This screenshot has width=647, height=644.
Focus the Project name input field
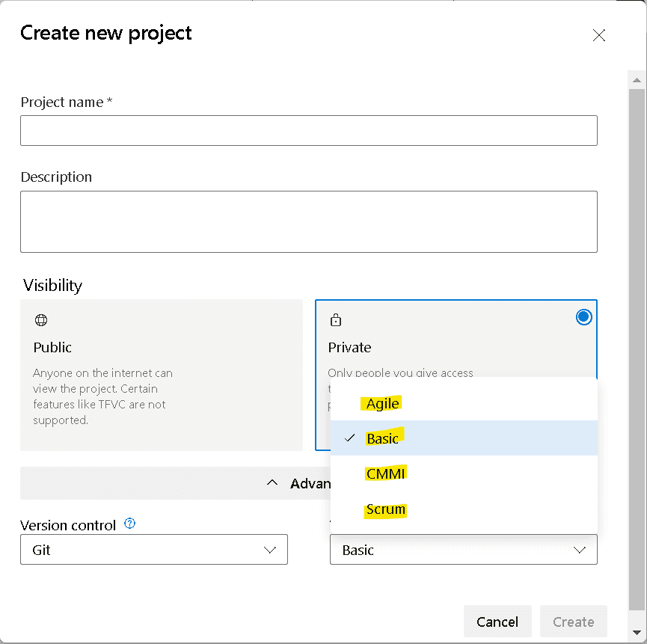(308, 130)
